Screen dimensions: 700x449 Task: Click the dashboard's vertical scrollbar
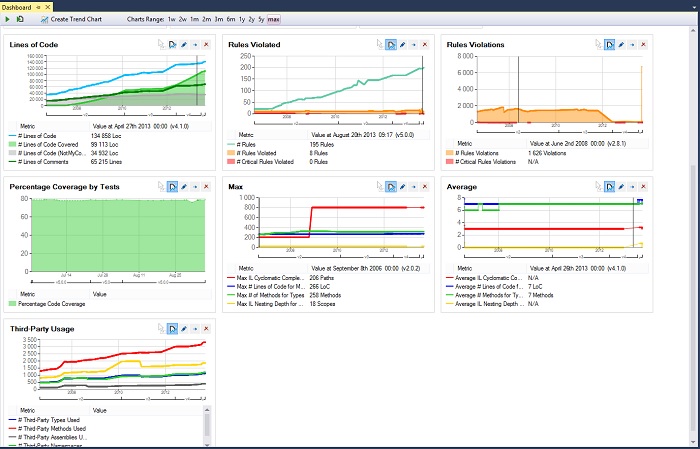[x=694, y=200]
